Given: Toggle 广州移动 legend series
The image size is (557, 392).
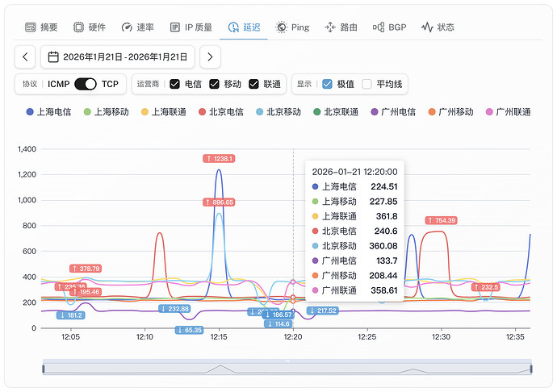Looking at the screenshot, I should [x=450, y=112].
